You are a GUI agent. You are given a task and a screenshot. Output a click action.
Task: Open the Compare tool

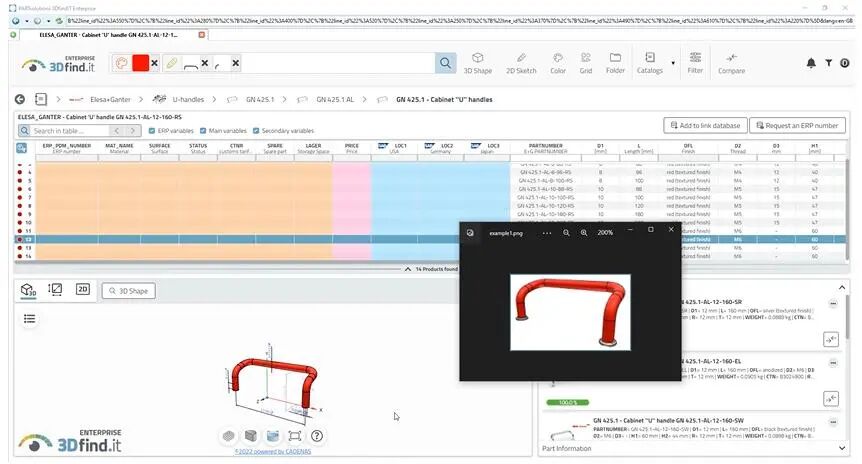731,63
